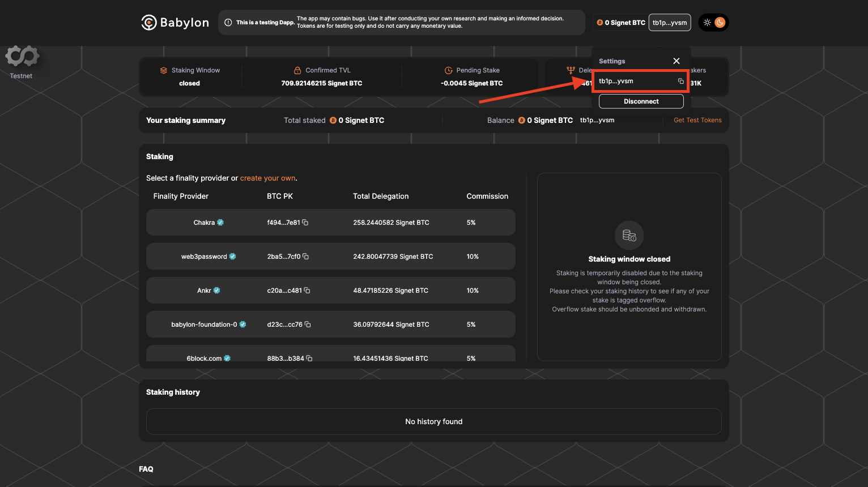This screenshot has width=868, height=487.
Task: Copy Chakra's BTC public key
Action: pyautogui.click(x=305, y=223)
